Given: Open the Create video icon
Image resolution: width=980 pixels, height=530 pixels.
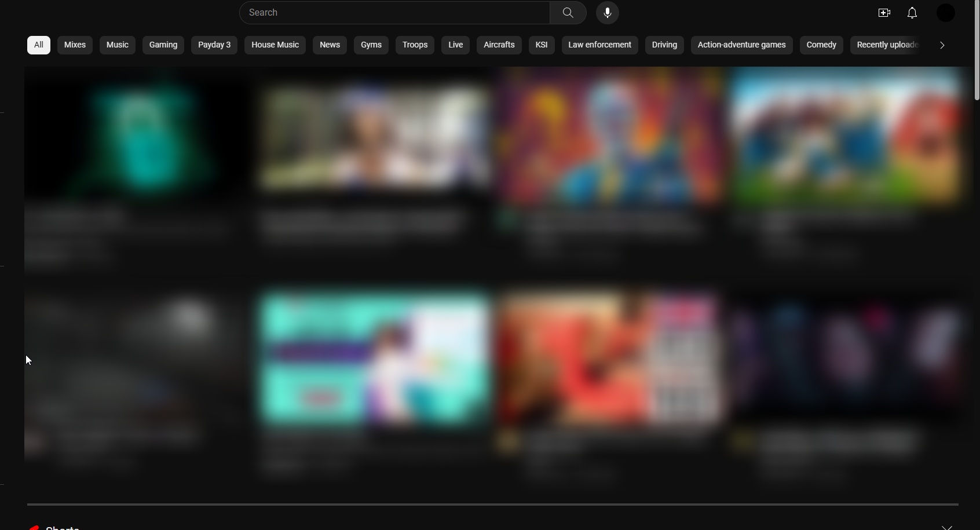Looking at the screenshot, I should (884, 12).
